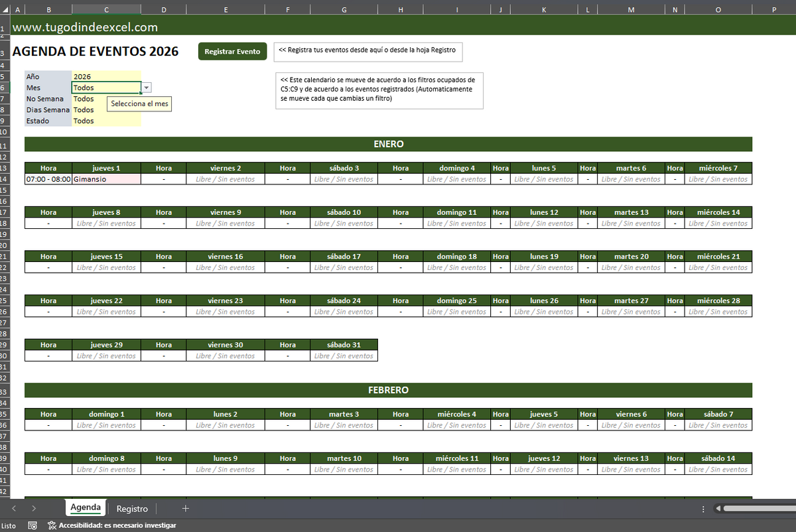Click the February martes 10 day header
This screenshot has height=532, width=796.
pyautogui.click(x=344, y=458)
